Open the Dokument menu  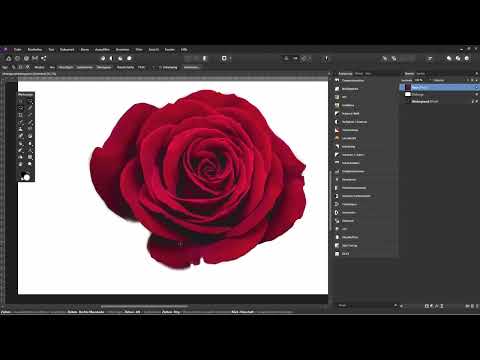pos(67,50)
